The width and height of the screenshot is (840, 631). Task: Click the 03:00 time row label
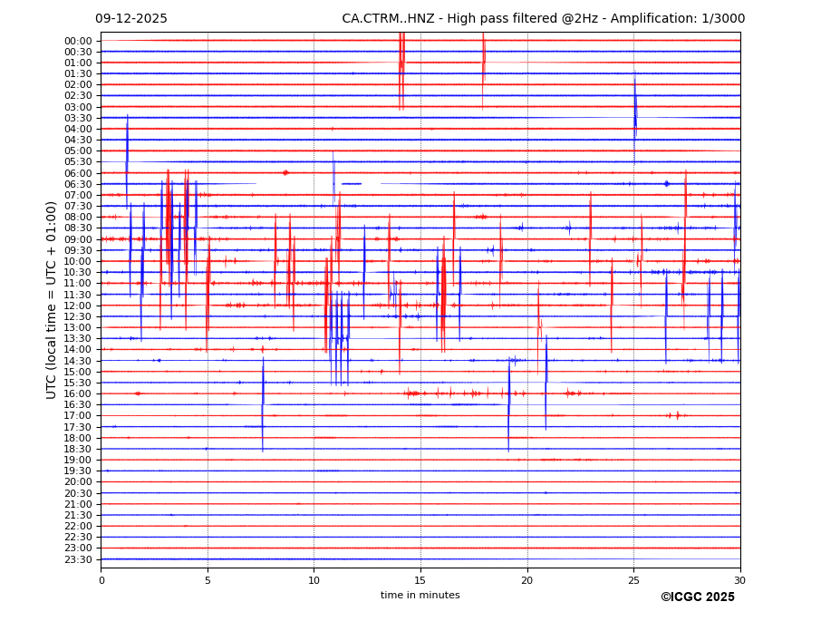[78, 107]
